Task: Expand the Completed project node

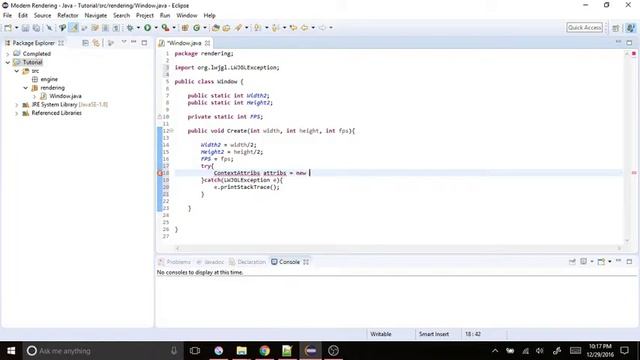Action: tap(7, 54)
